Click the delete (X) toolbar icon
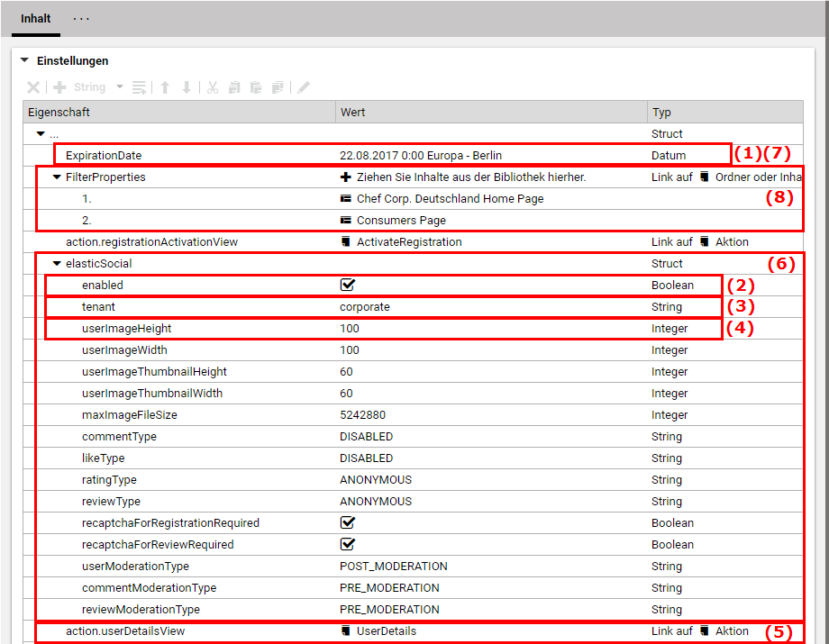This screenshot has height=644, width=829. click(33, 87)
